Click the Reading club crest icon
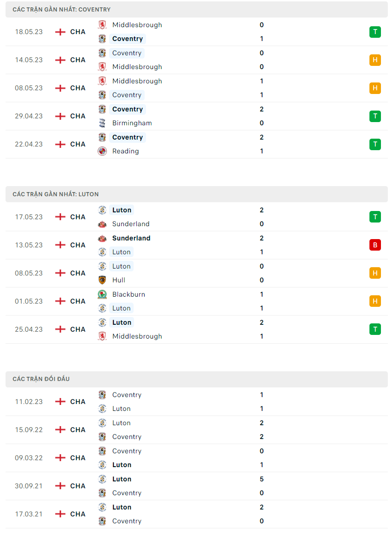 (x=102, y=151)
